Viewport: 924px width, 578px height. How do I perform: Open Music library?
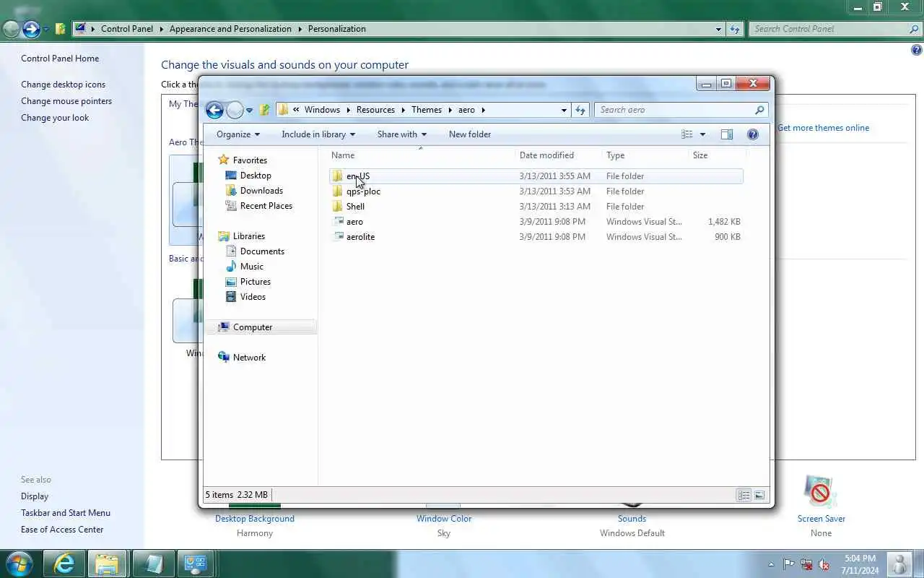click(251, 267)
